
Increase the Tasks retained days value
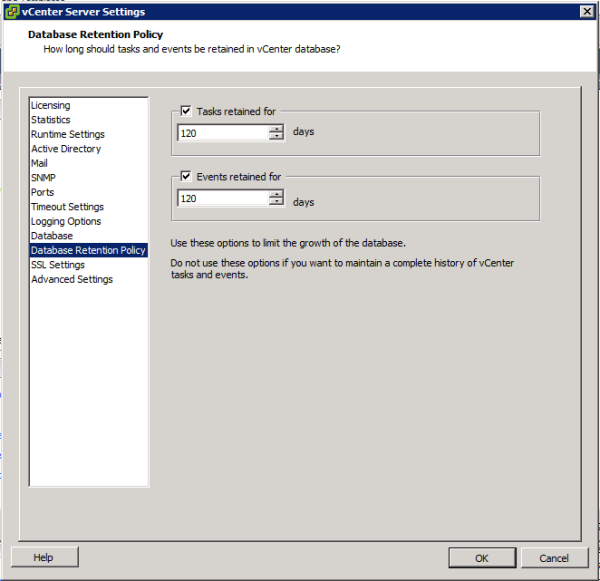click(276, 129)
